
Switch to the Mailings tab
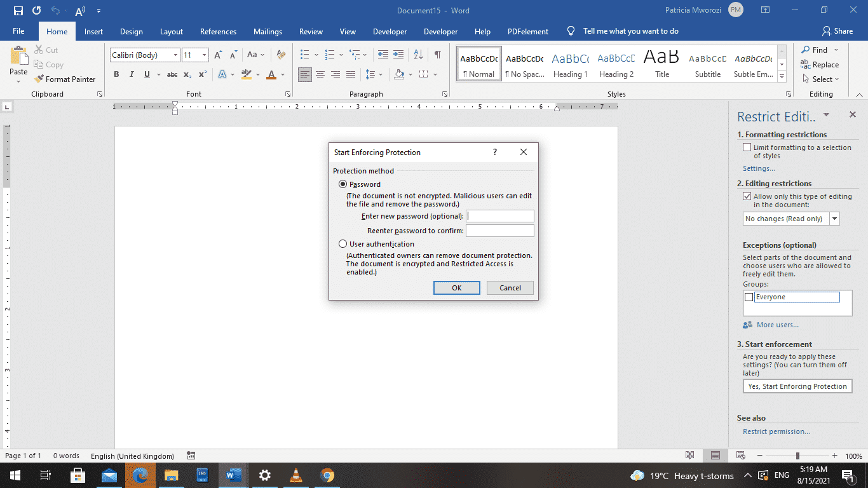(268, 30)
